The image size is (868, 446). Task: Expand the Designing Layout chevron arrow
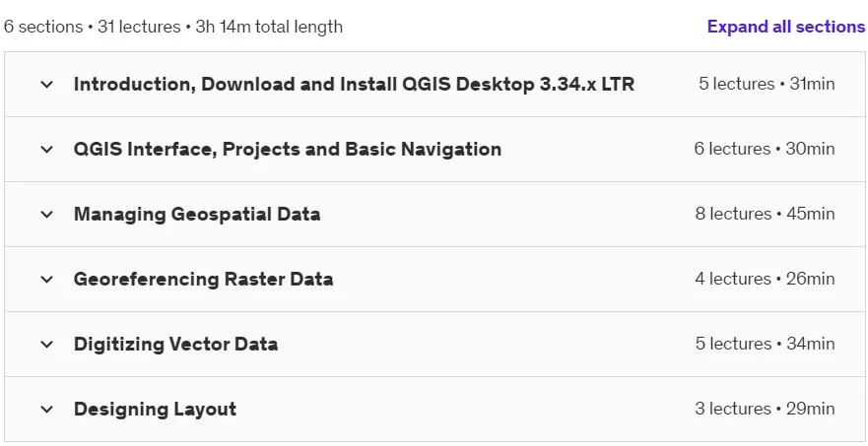tap(47, 410)
